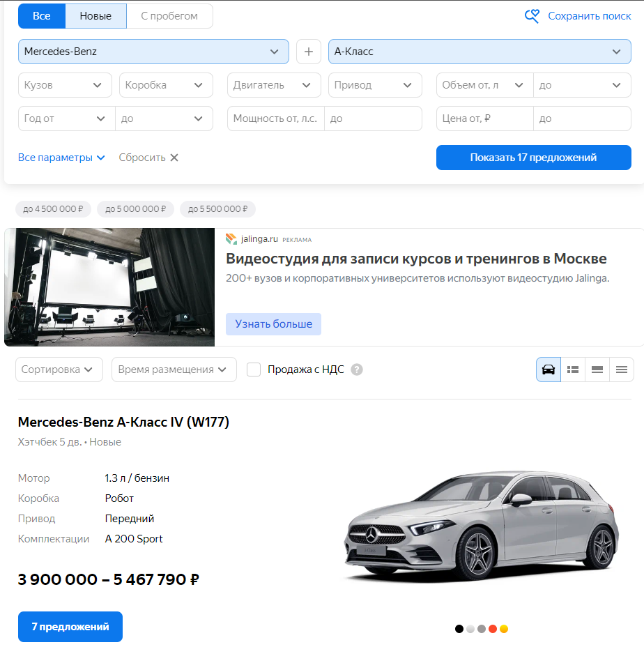Select the Новые tab

click(95, 16)
